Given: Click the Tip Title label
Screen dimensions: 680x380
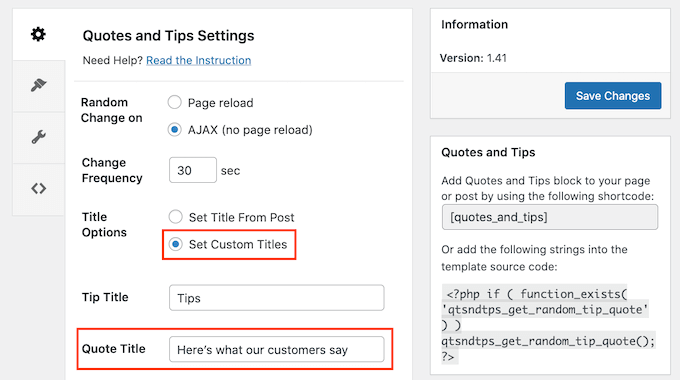Looking at the screenshot, I should tap(105, 297).
